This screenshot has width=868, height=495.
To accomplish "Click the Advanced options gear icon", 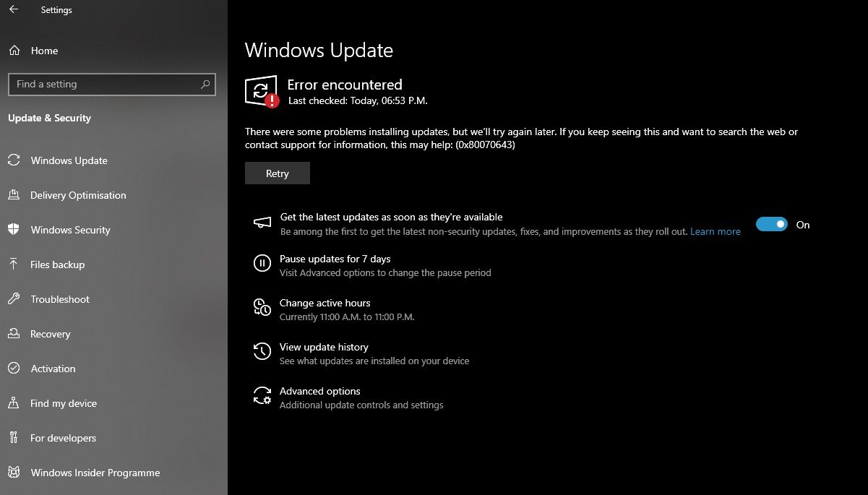I will (262, 395).
